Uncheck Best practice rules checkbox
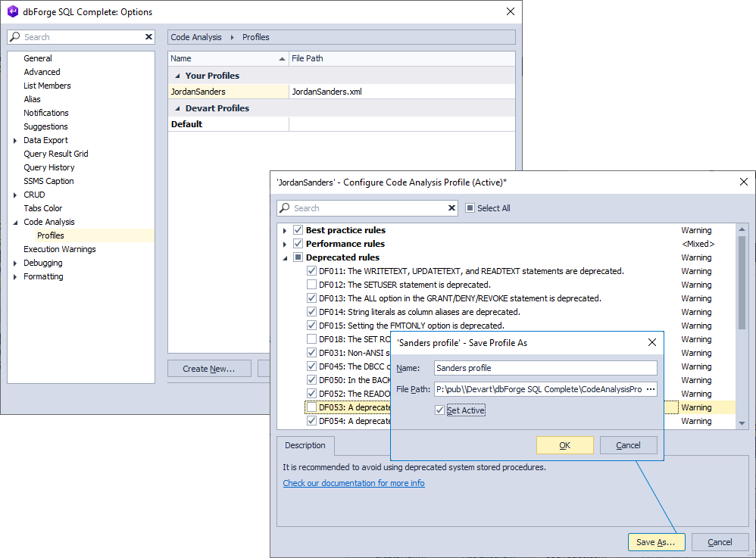The image size is (756, 558). (x=298, y=230)
